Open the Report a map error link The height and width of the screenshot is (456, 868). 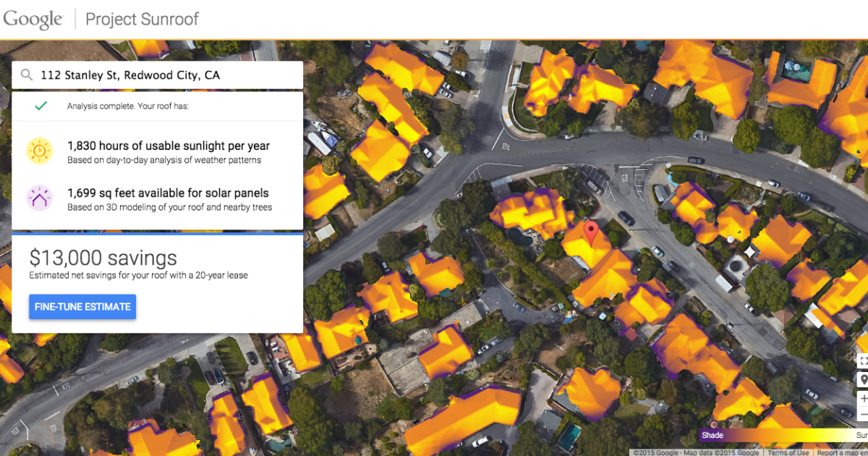click(843, 451)
